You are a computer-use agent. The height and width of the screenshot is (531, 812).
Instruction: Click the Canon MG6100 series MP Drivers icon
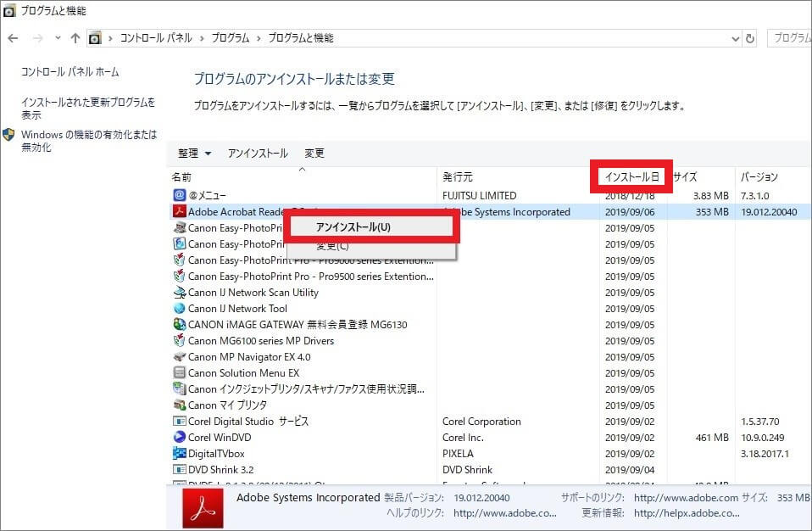(x=179, y=340)
